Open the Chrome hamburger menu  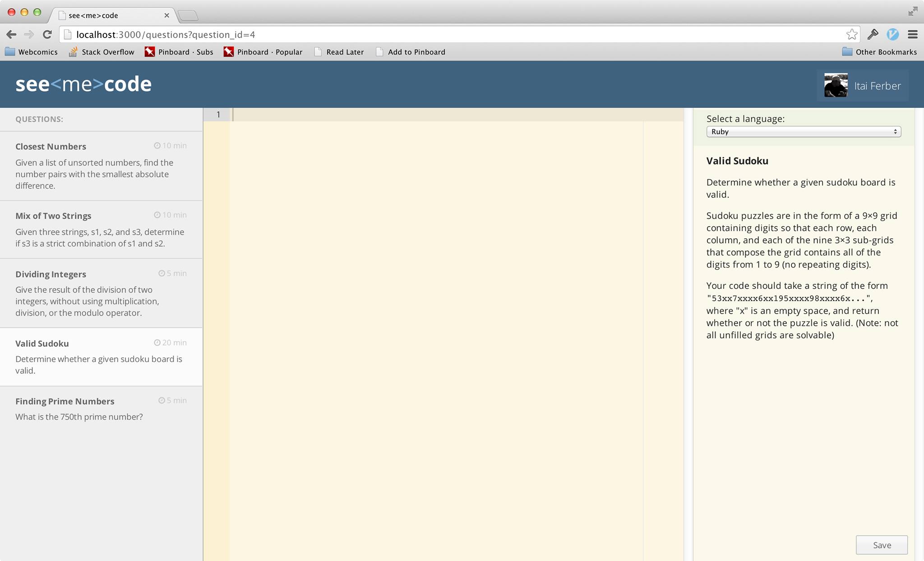(913, 34)
